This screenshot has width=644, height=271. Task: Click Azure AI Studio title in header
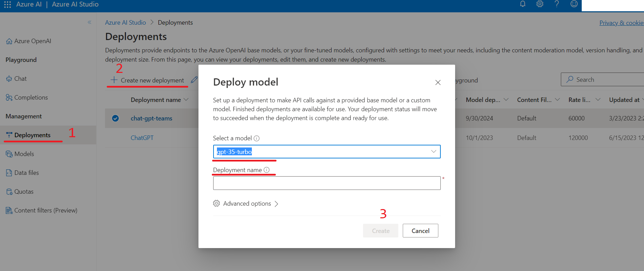point(75,4)
